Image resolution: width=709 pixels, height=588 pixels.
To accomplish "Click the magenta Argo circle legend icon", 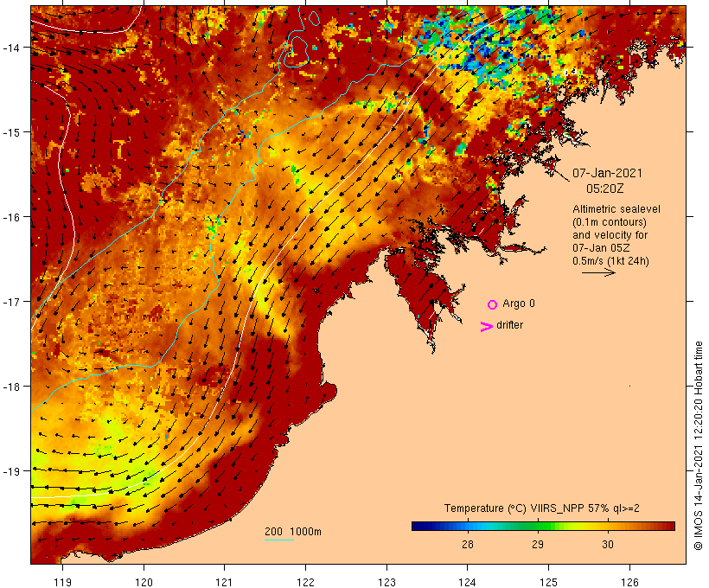I will click(492, 304).
